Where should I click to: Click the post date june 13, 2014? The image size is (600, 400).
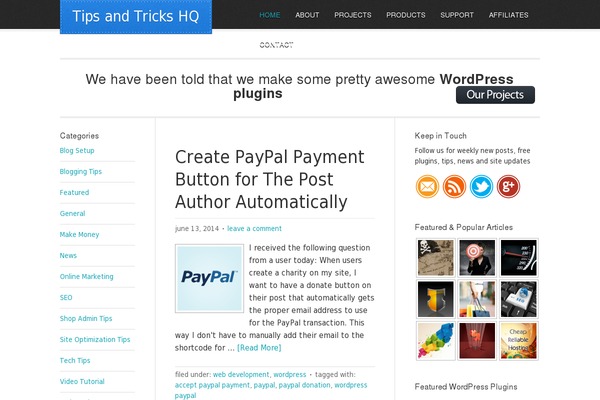(x=197, y=229)
